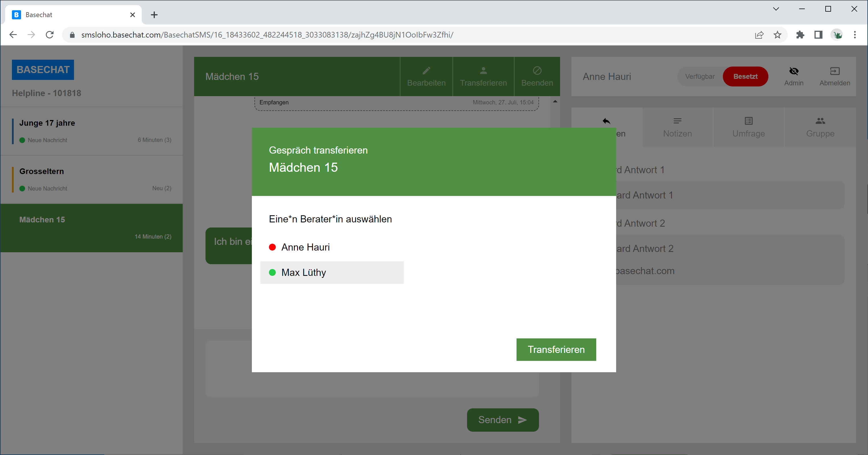The width and height of the screenshot is (868, 455).
Task: Click the chat scroll up arrow
Action: [x=555, y=101]
